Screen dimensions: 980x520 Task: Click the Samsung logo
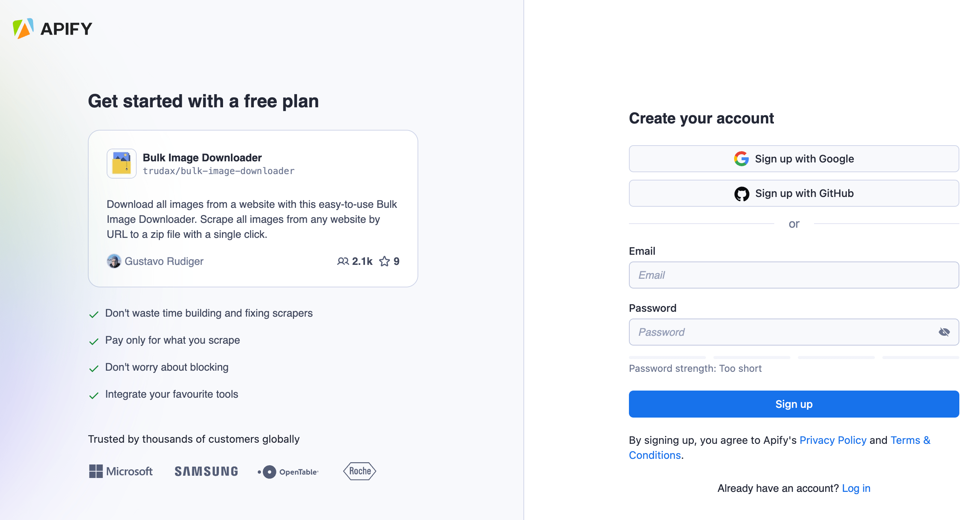point(206,471)
